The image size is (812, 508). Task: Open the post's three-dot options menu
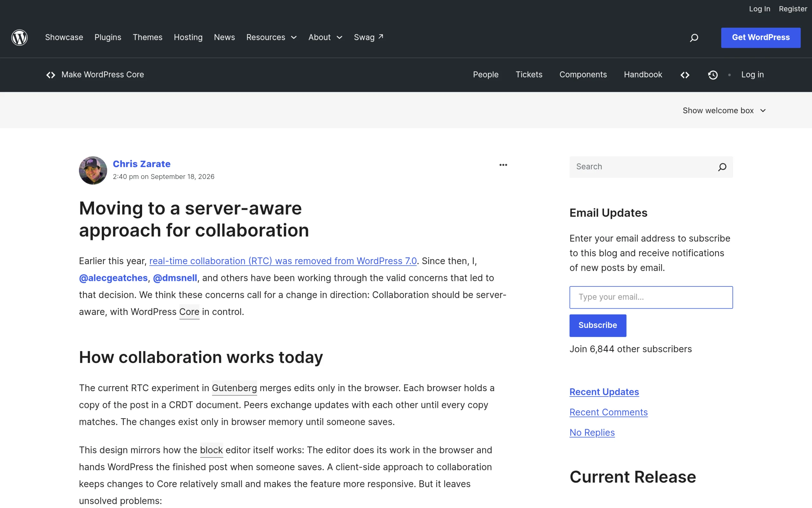[x=503, y=165]
